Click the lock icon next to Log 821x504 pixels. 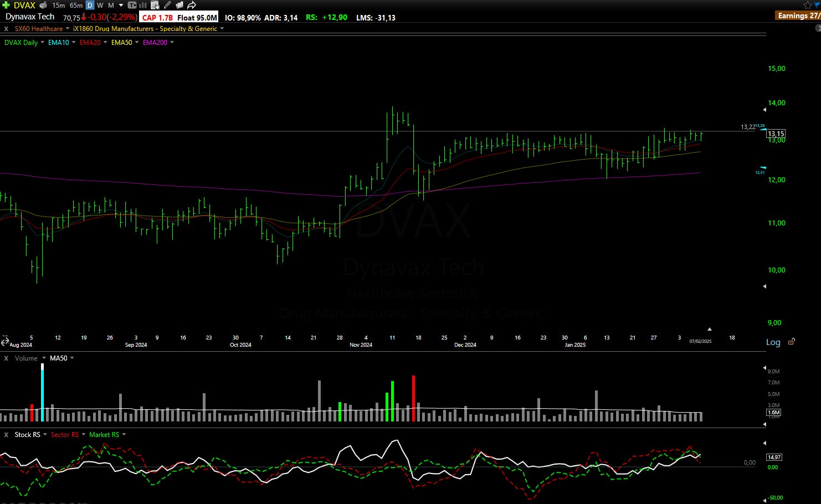[x=792, y=342]
